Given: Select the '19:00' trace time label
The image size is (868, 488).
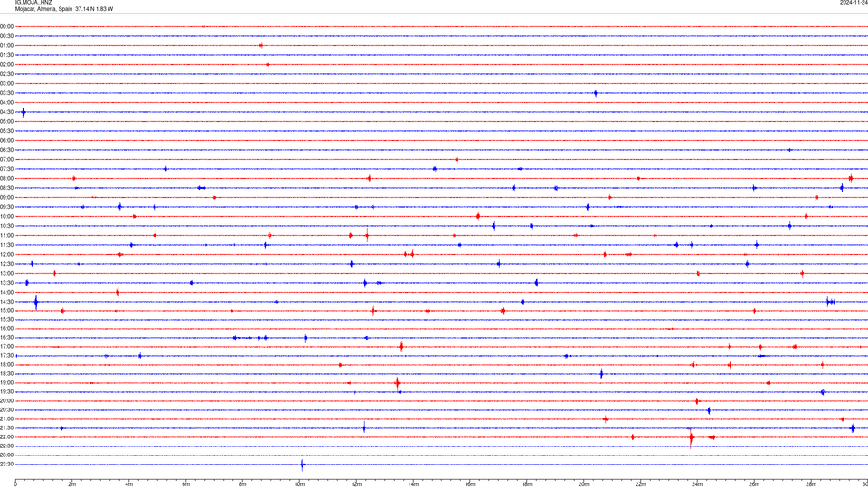Looking at the screenshot, I should point(6,383).
